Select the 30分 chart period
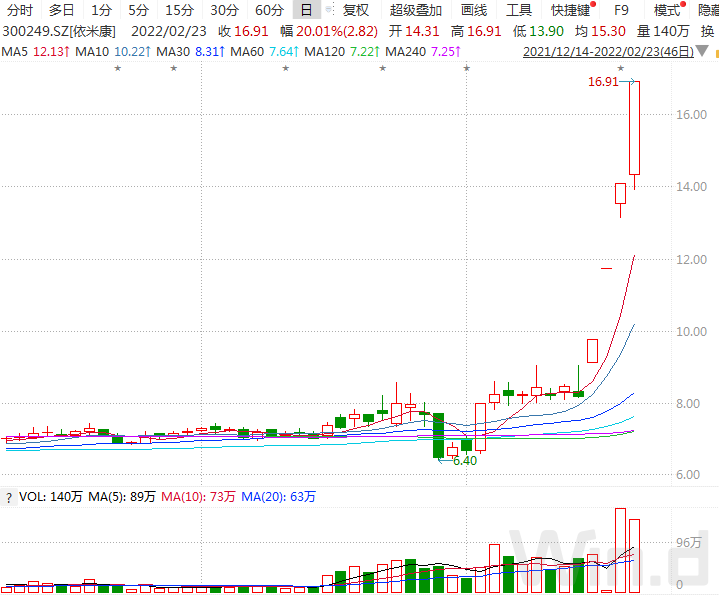 [x=225, y=10]
